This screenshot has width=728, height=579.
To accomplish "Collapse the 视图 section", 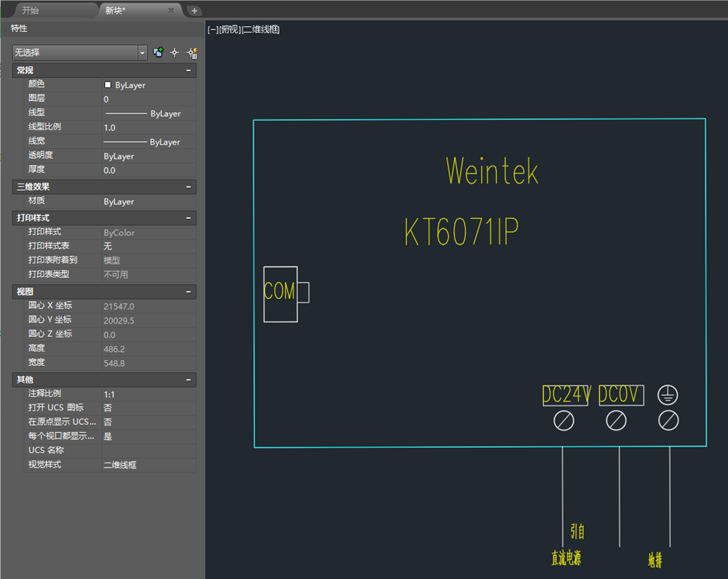I will (x=189, y=292).
